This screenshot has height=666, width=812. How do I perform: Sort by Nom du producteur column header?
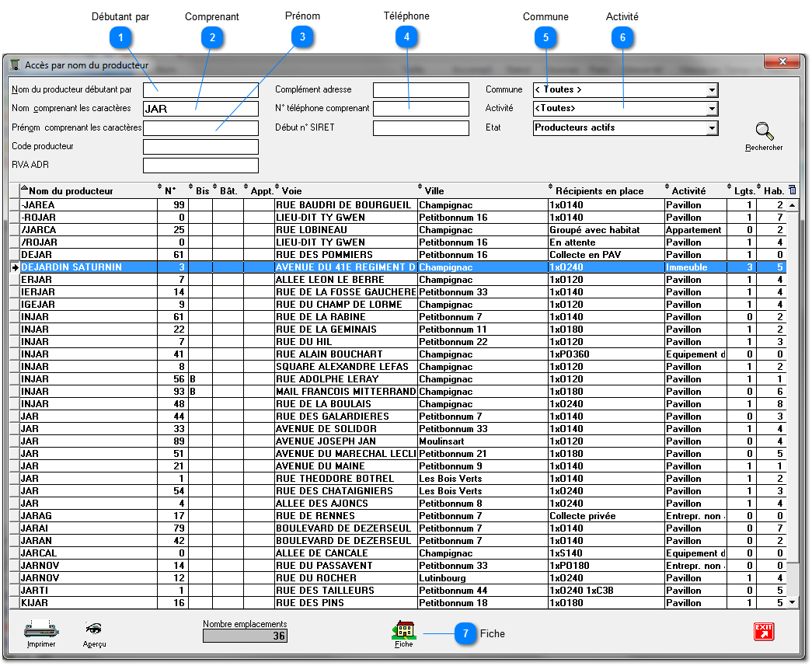coord(71,190)
